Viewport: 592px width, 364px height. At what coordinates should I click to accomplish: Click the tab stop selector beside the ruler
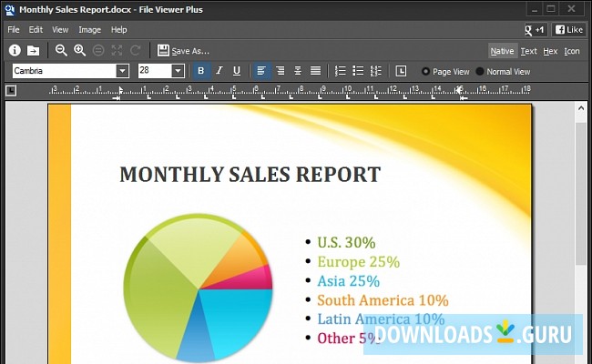click(x=11, y=90)
